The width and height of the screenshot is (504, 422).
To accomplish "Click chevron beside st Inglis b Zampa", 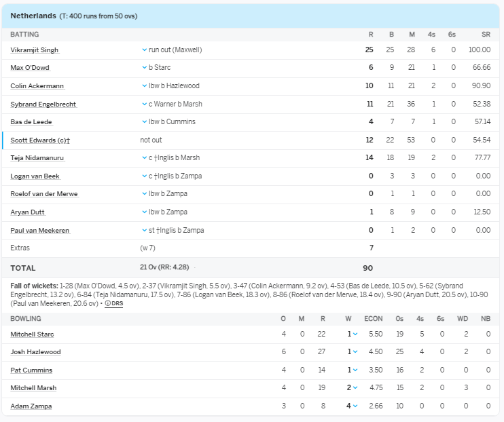I will (144, 230).
